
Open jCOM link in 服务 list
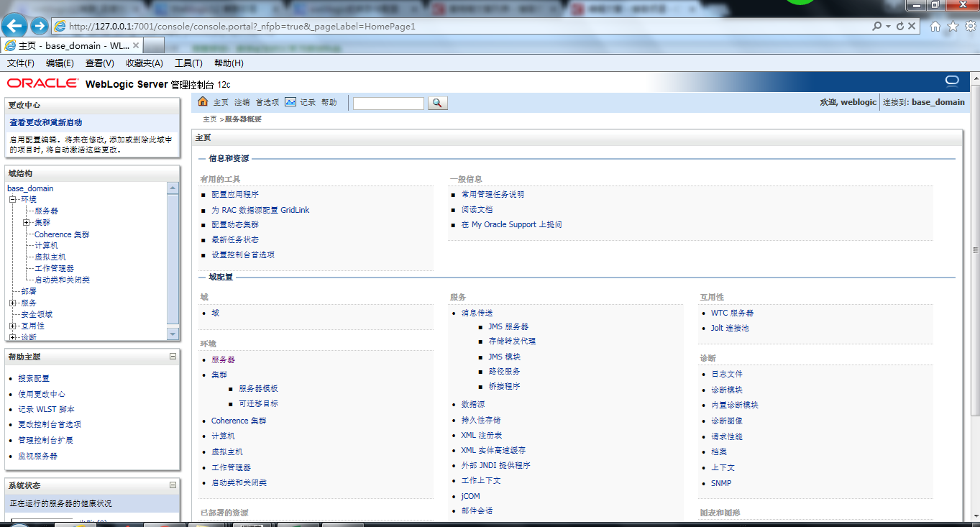[470, 497]
